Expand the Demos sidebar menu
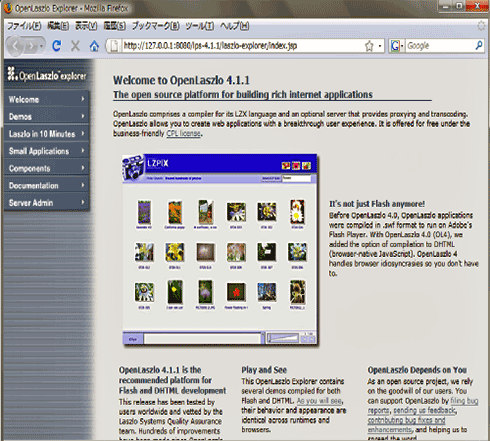The height and width of the screenshot is (441, 490). [x=46, y=116]
